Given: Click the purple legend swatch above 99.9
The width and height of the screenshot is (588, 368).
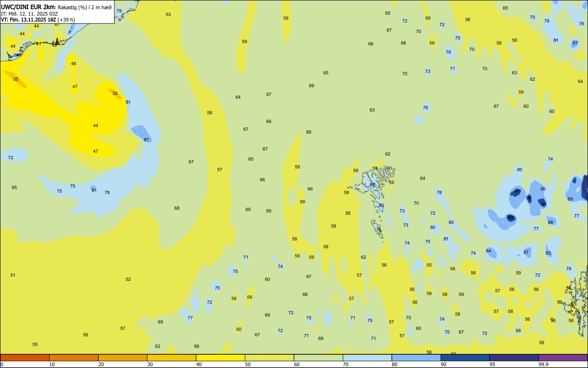Looking at the screenshot, I should [563, 357].
